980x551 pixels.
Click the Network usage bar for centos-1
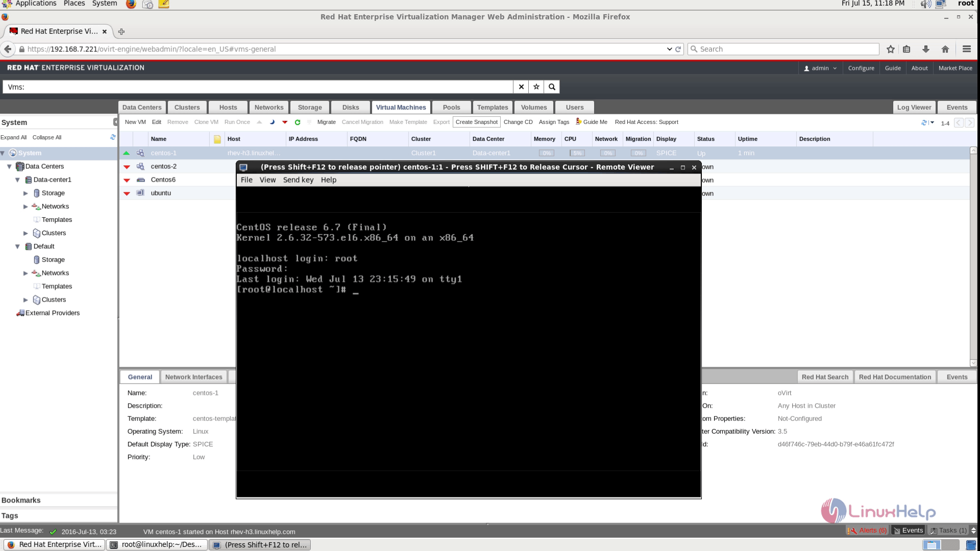click(x=607, y=153)
